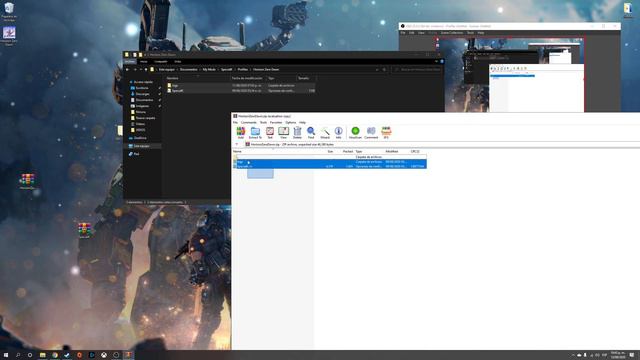Click My Mods in File Explorer breadcrumb
640x360 pixels.
[x=209, y=70]
